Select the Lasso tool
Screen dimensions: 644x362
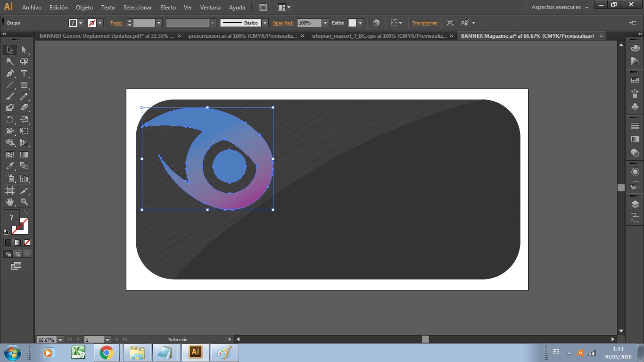coord(24,62)
